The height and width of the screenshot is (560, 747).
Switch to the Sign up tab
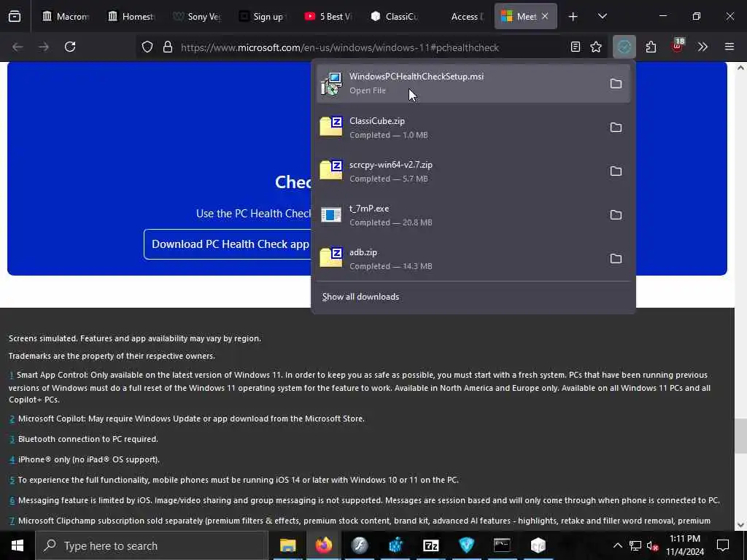pos(262,16)
